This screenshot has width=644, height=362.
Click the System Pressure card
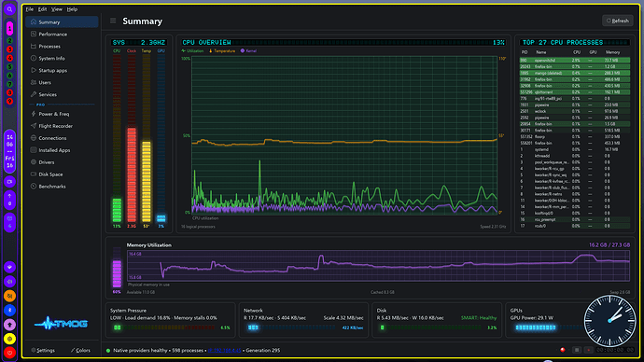(x=171, y=320)
